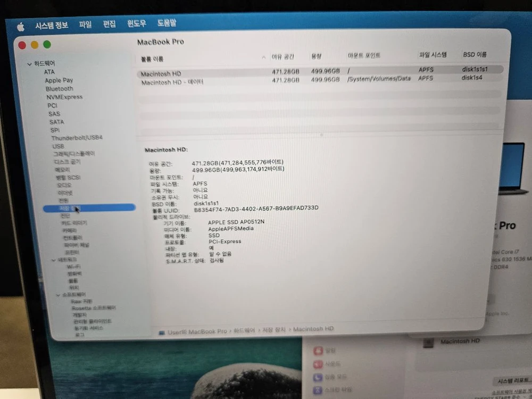Select SAS in the sidebar
The width and height of the screenshot is (532, 399).
click(54, 114)
